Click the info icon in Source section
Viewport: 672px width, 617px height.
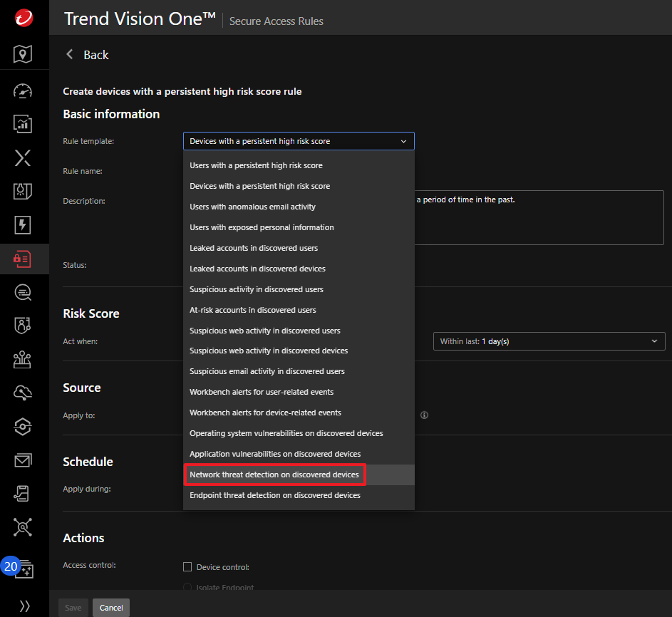[424, 415]
